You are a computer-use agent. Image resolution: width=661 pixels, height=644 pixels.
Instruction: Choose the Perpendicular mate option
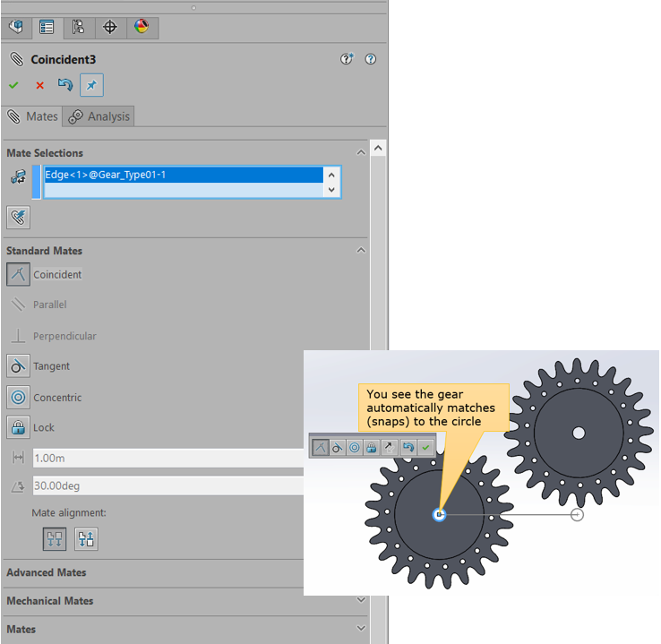pos(18,336)
